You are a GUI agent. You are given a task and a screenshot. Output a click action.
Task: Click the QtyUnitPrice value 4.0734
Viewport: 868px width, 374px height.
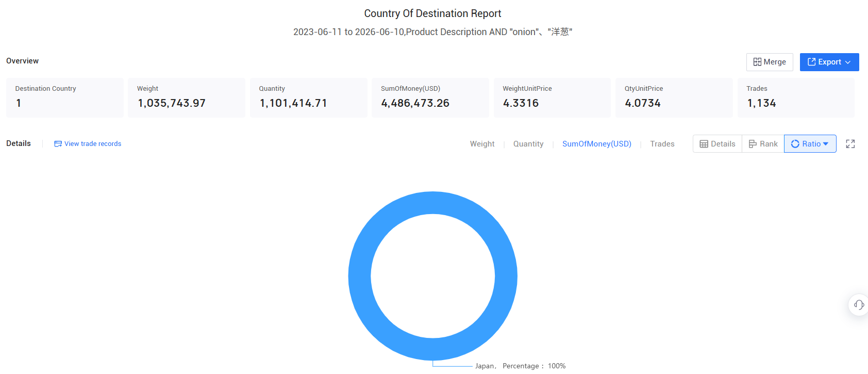coord(643,103)
